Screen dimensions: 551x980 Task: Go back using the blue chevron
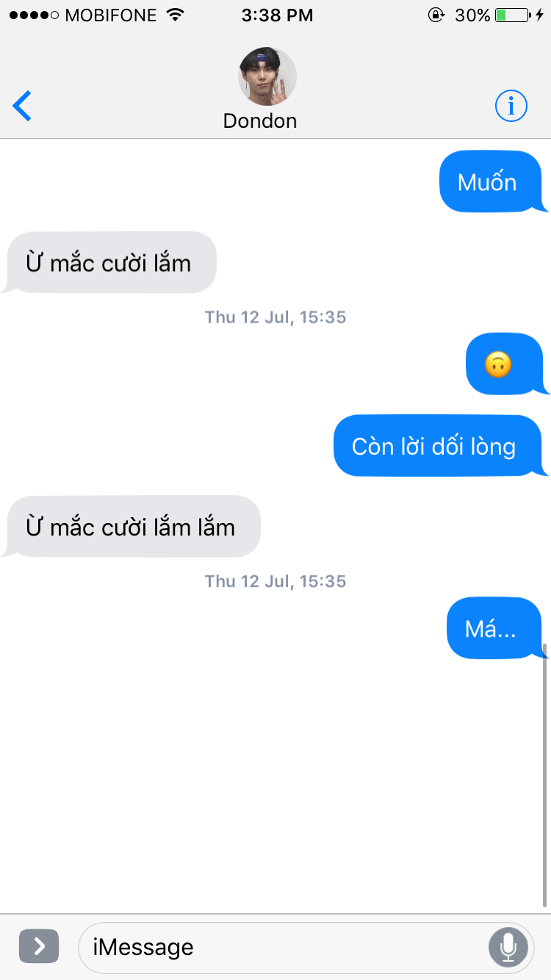[22, 107]
